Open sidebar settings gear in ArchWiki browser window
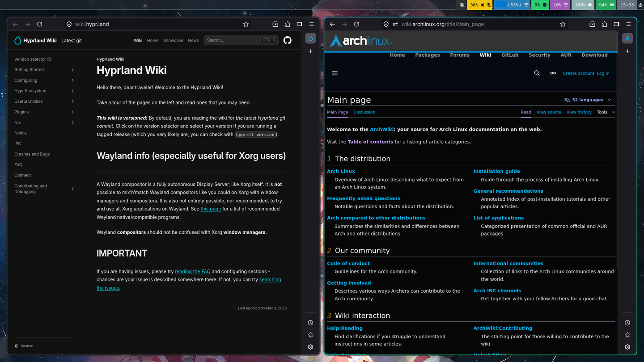This screenshot has width=644, height=362. [627, 347]
